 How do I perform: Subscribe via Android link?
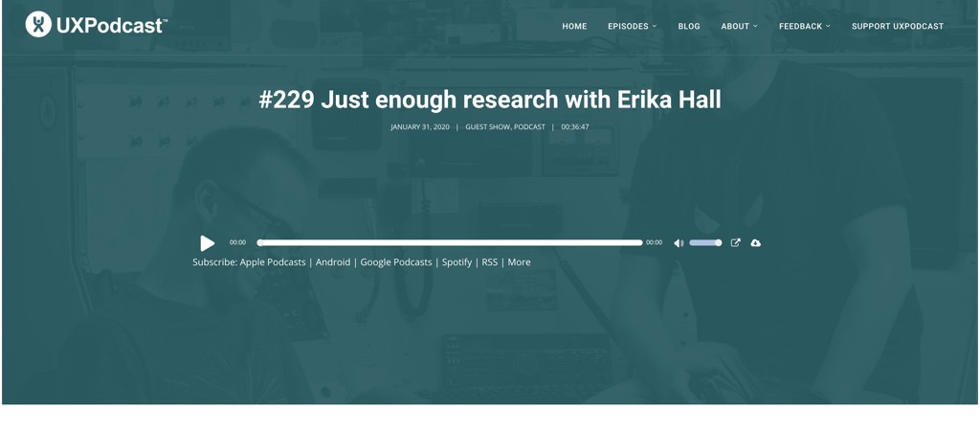[x=333, y=262]
